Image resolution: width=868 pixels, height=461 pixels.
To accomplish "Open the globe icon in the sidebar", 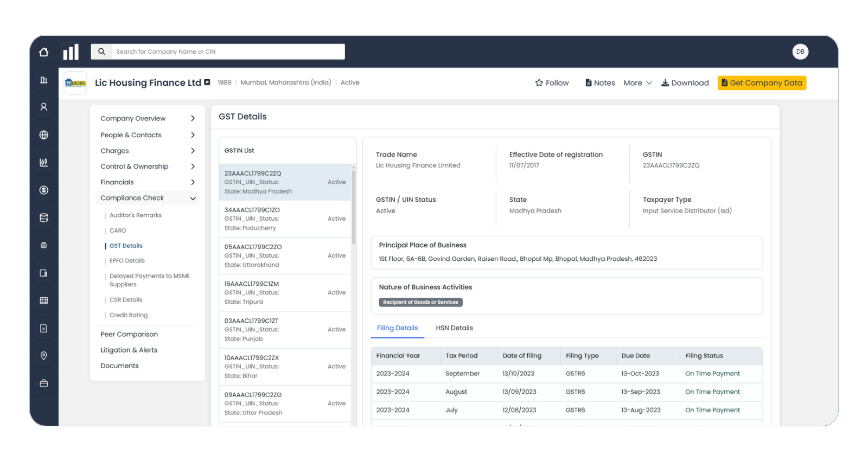I will click(x=44, y=135).
